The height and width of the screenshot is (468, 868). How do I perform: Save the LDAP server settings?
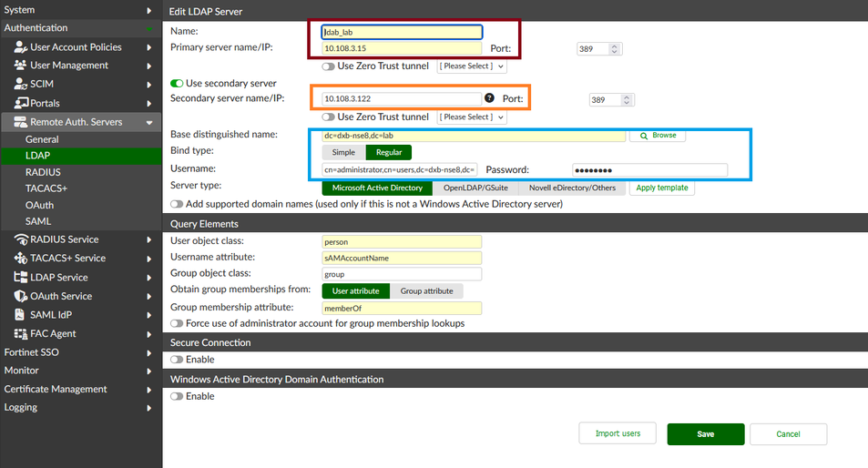point(705,434)
